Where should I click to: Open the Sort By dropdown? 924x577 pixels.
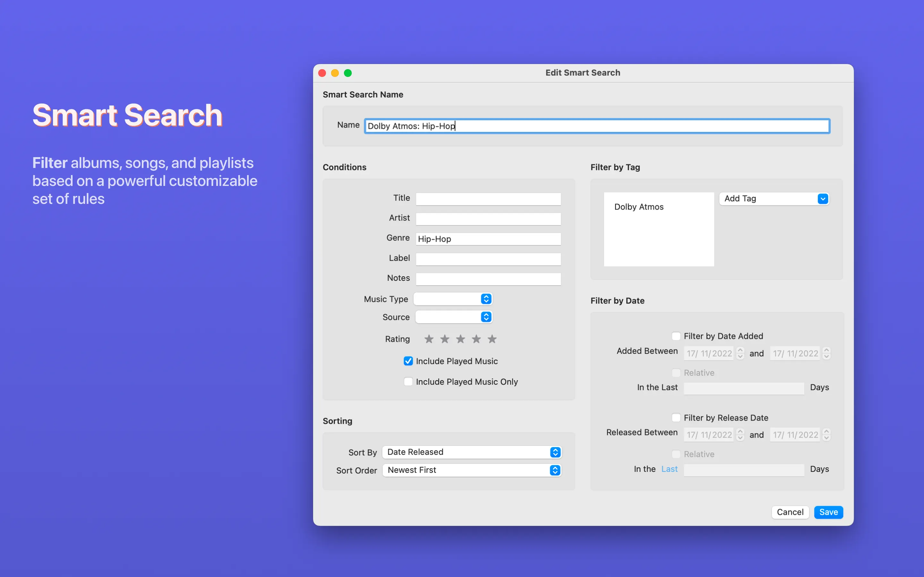pyautogui.click(x=472, y=452)
